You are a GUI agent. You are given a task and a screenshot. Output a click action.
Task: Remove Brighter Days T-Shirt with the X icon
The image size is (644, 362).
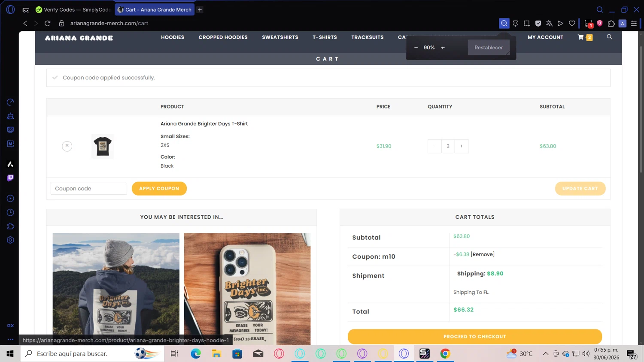coord(67,146)
